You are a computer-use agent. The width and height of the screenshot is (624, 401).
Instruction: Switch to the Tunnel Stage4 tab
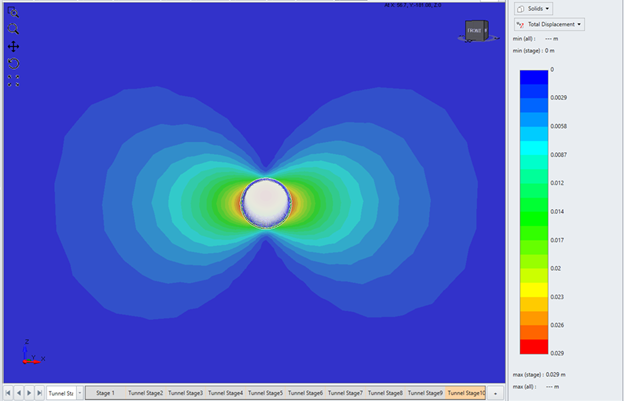click(x=225, y=393)
